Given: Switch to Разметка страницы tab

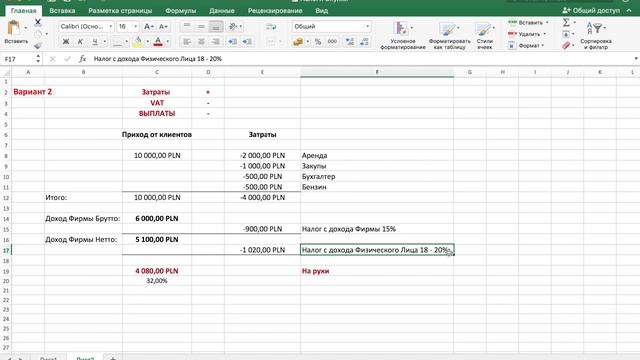Looking at the screenshot, I should pos(120,11).
